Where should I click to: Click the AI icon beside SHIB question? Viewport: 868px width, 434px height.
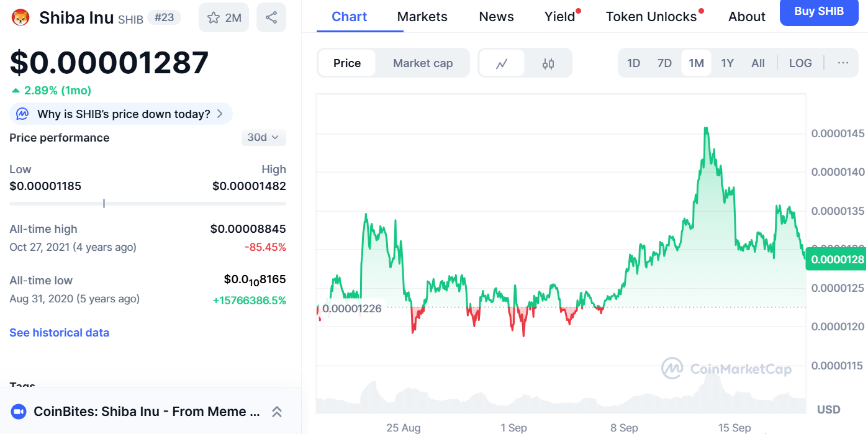click(22, 114)
